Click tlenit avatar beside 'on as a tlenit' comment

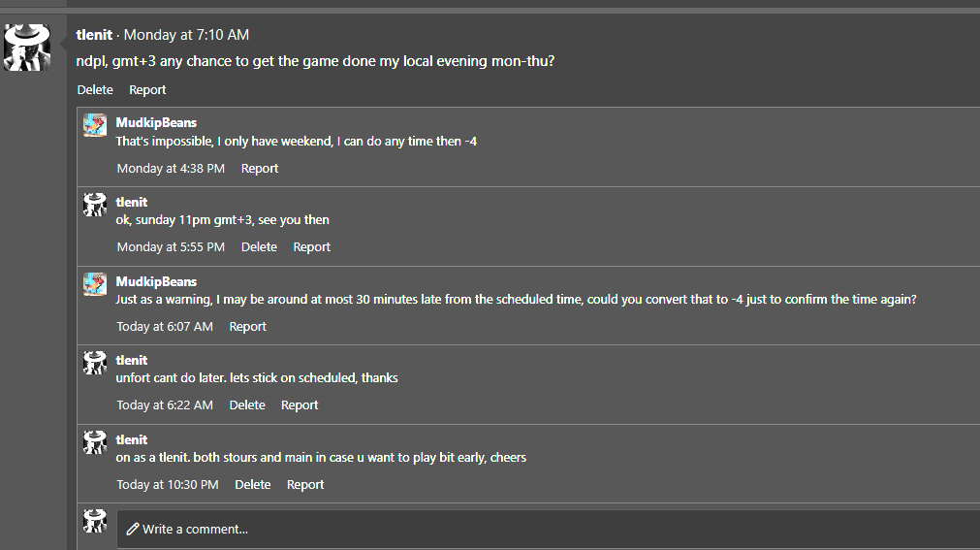point(95,442)
